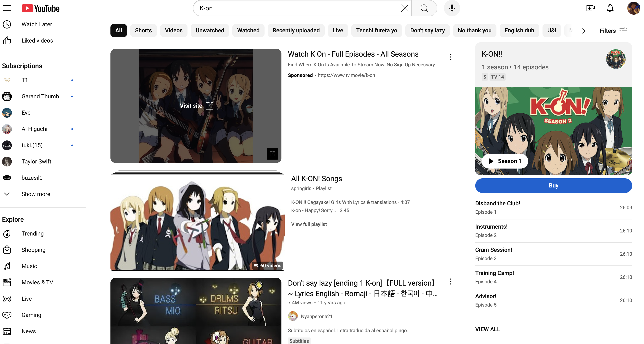This screenshot has width=644, height=344.
Task: Open Cram Session! Episode 3
Action: point(554,254)
